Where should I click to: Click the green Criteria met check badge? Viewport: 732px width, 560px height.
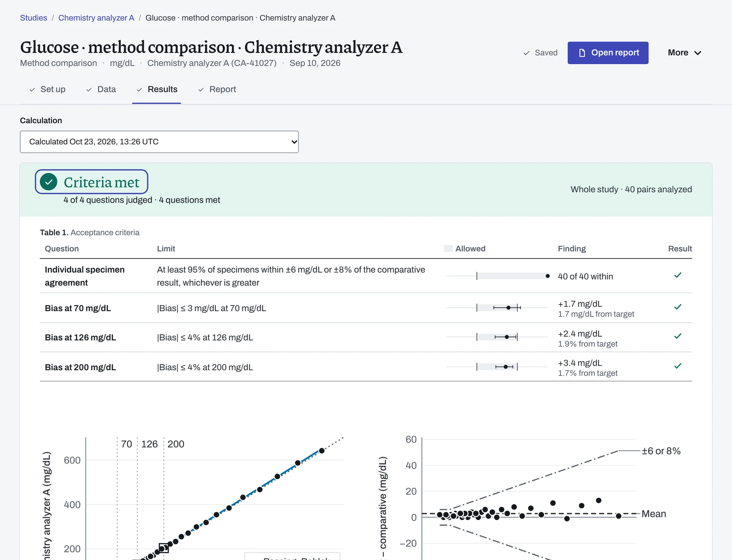[x=48, y=182]
